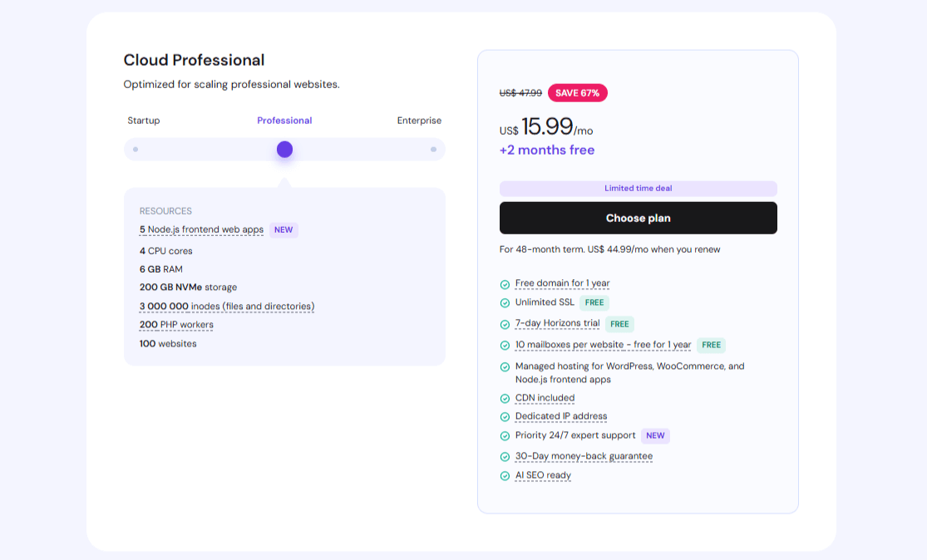Switch to the Startup plan tab
This screenshot has height=560, width=927.
[143, 120]
